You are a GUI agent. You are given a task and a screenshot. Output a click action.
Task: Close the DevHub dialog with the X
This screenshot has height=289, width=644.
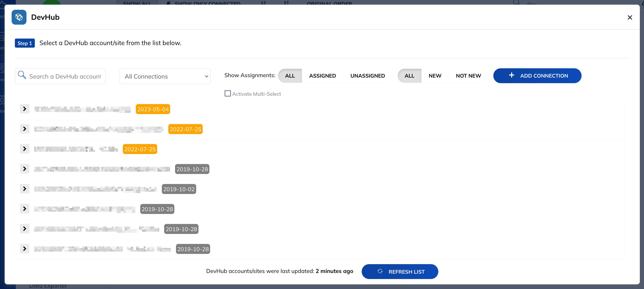point(630,17)
